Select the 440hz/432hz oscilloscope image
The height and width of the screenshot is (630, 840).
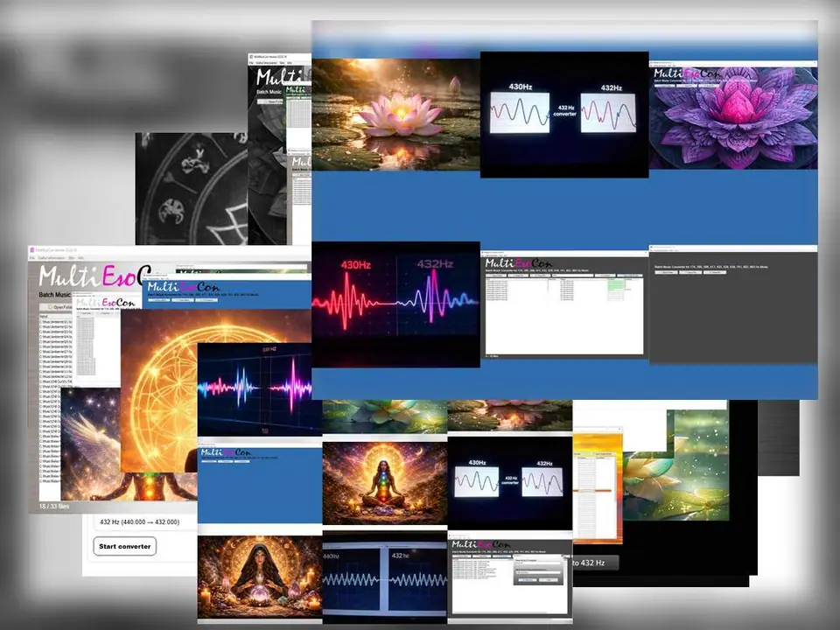[x=384, y=579]
